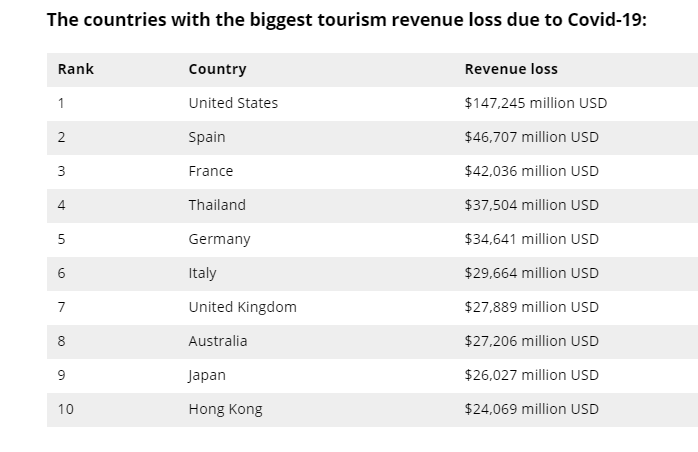Click the Rank column header
The width and height of the screenshot is (698, 452).
point(76,69)
